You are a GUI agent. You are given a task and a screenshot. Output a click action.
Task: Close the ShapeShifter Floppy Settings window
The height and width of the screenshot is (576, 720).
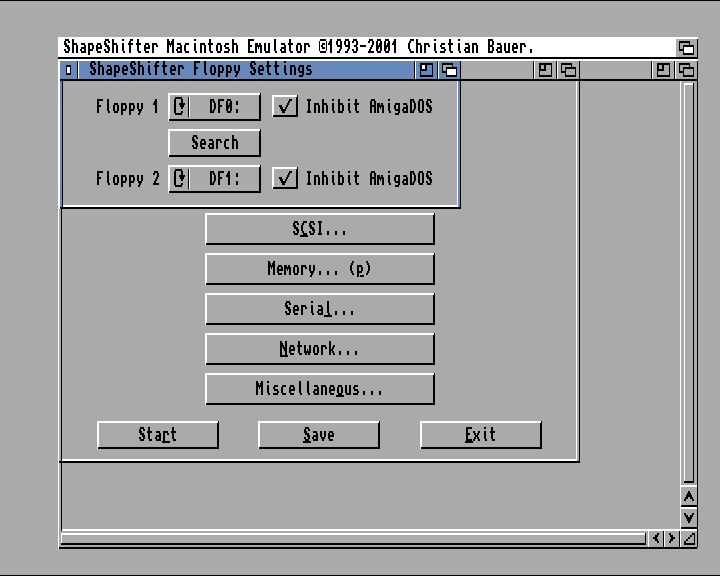point(68,70)
